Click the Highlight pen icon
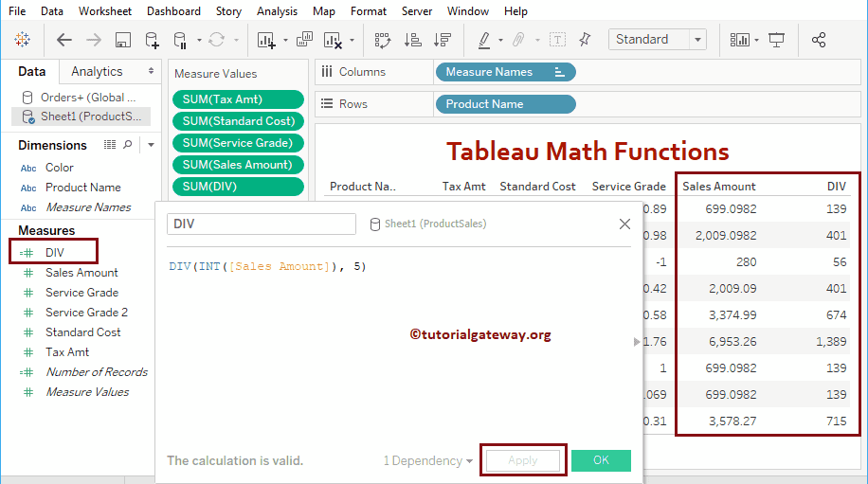 click(484, 40)
